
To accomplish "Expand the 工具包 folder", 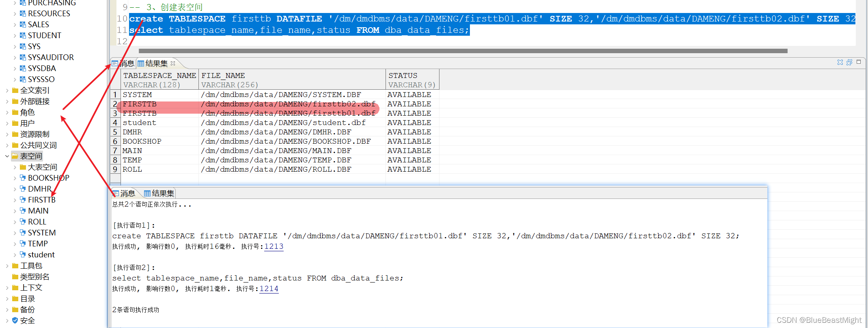I will (7, 265).
